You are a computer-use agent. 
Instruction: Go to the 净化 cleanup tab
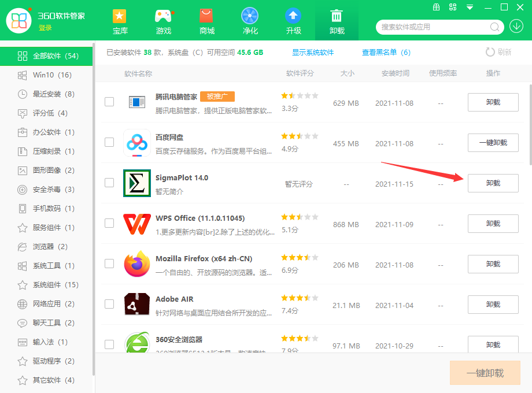[250, 21]
